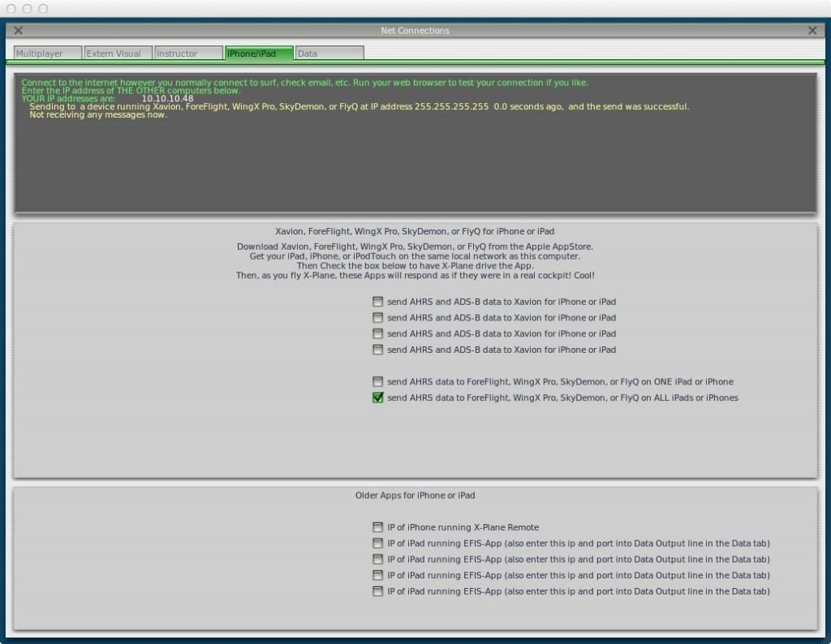Click the macOS window minimize button
831x644 pixels.
(x=27, y=8)
